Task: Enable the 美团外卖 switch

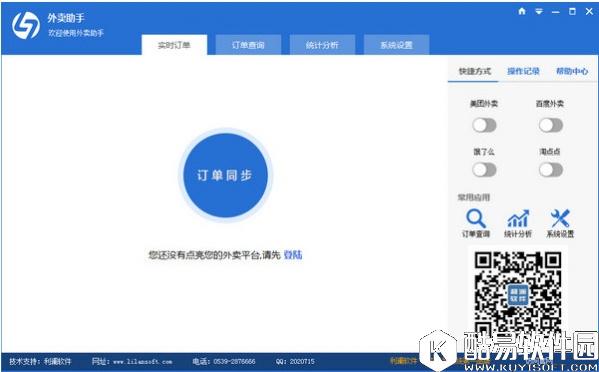Action: click(484, 125)
